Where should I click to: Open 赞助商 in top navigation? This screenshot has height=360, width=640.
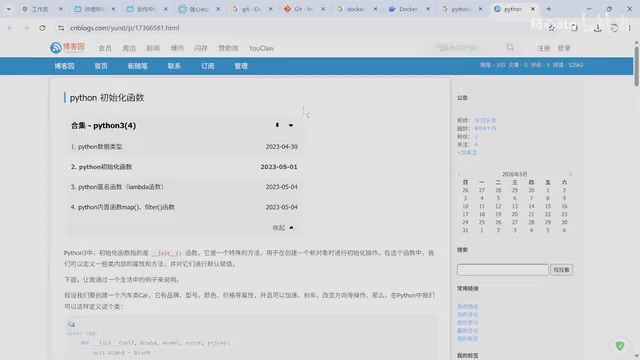tap(228, 48)
